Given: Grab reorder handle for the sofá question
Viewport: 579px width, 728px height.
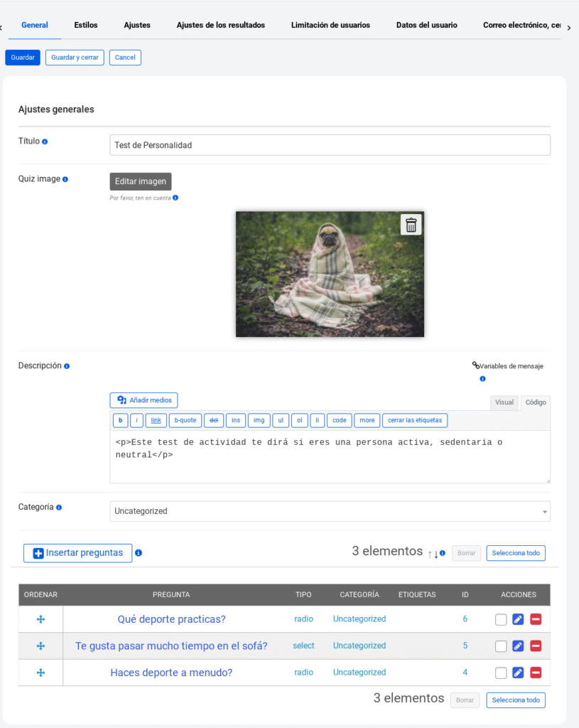Looking at the screenshot, I should coord(40,646).
